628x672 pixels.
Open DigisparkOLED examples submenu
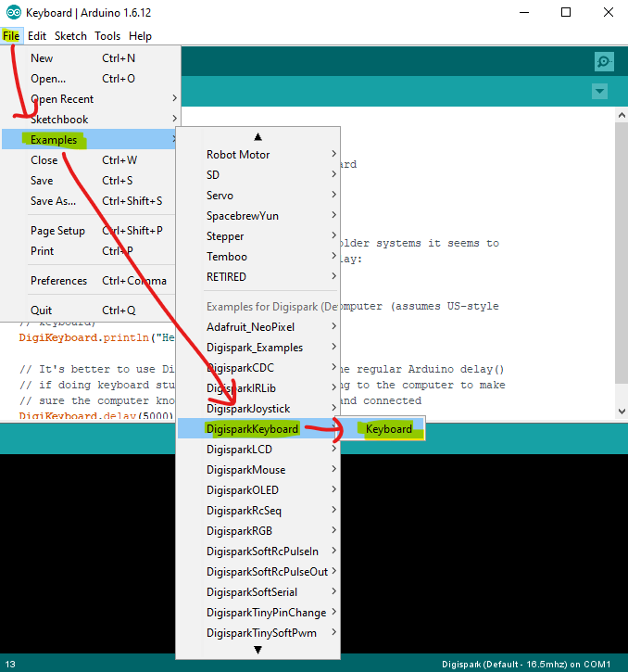click(x=258, y=490)
